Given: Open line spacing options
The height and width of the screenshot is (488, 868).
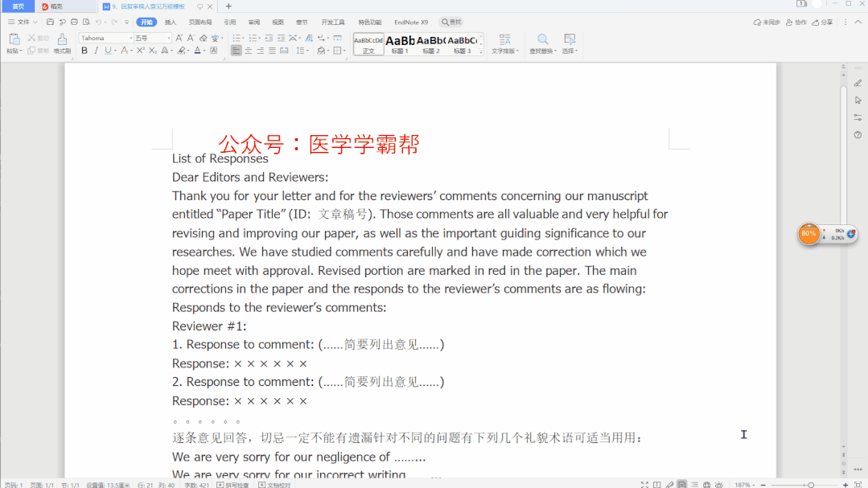Looking at the screenshot, I should pyautogui.click(x=301, y=51).
